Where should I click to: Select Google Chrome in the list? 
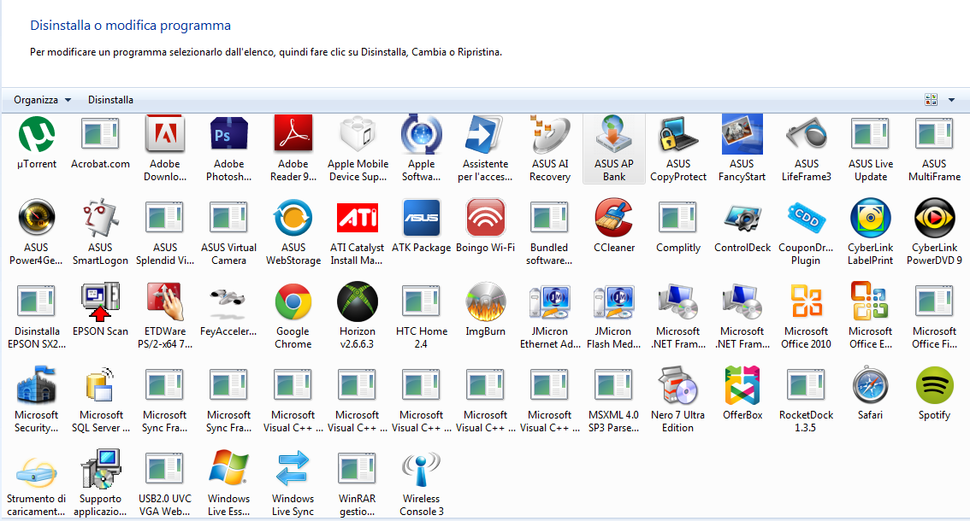[293, 317]
